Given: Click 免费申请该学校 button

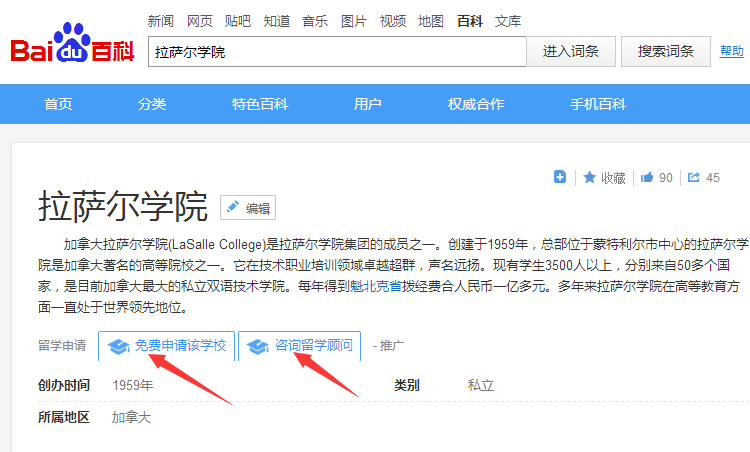Looking at the screenshot, I should point(166,346).
